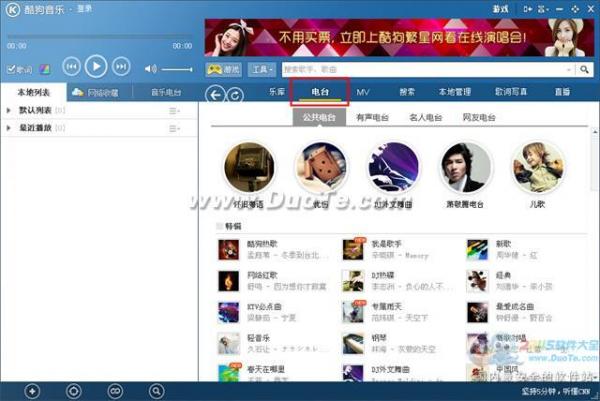600x401 pixels.
Task: Open the search box history dropdown arrow
Action: (x=569, y=70)
